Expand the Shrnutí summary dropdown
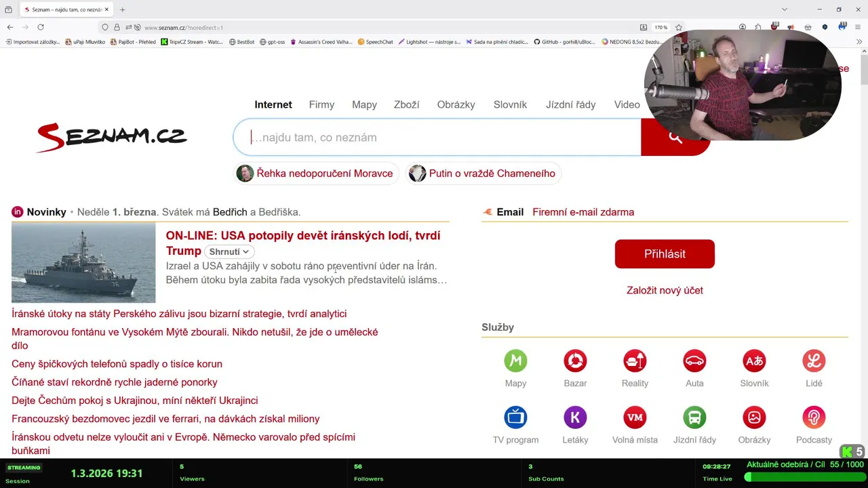Screen dimensions: 868x488 click(229, 251)
